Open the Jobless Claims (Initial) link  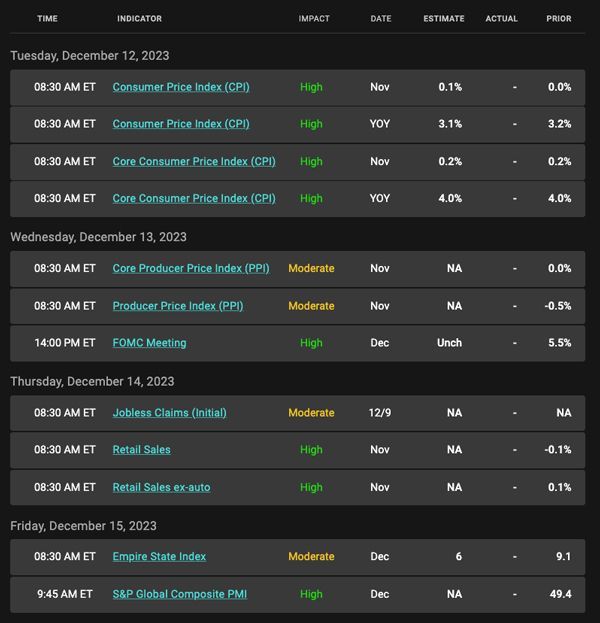click(x=170, y=413)
